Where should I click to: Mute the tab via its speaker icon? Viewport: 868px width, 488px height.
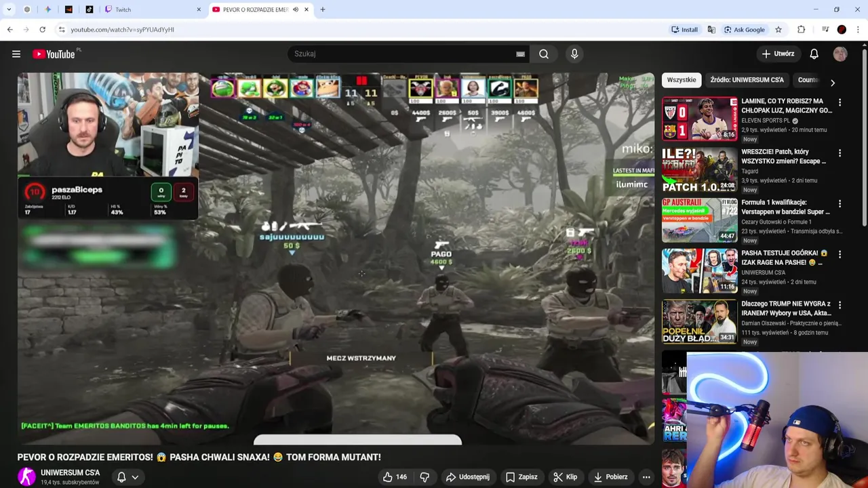click(x=295, y=9)
